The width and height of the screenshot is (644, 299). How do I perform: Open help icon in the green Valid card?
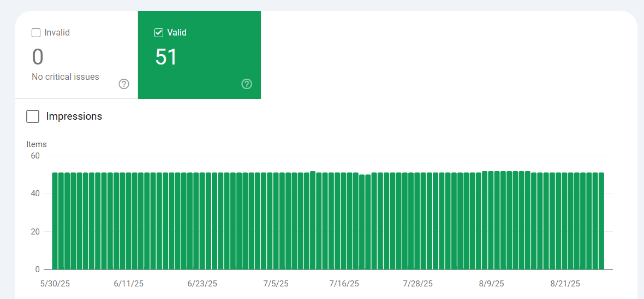247,84
